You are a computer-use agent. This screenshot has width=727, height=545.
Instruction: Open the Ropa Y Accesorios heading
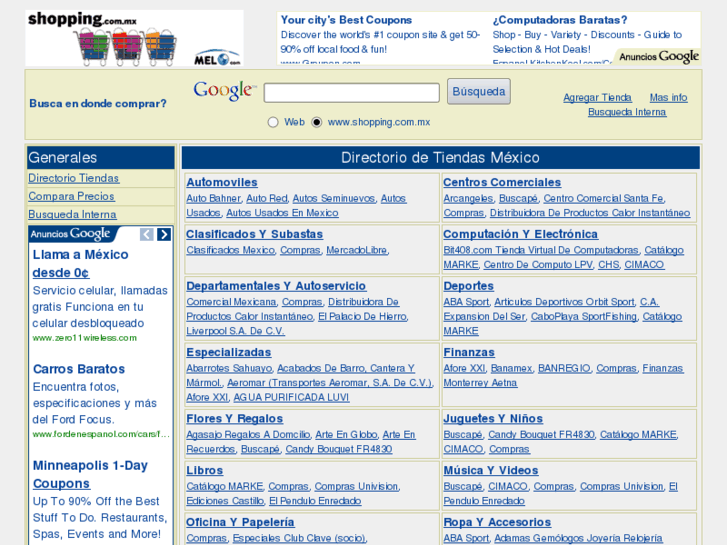pos(497,522)
